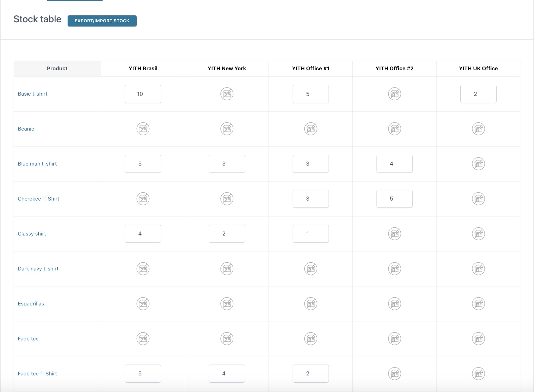Click the no-store icon for Basic t-shirt in YITH Office #2

[x=395, y=94]
